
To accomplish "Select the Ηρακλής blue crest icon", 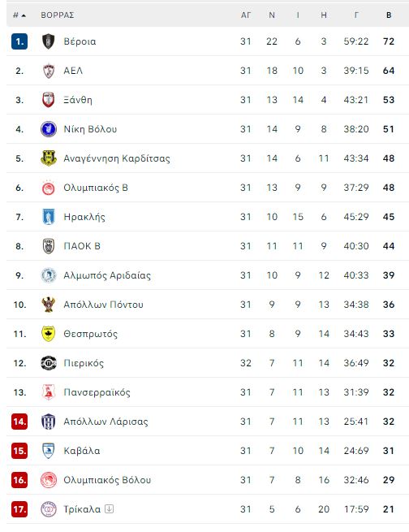I will pos(49,217).
